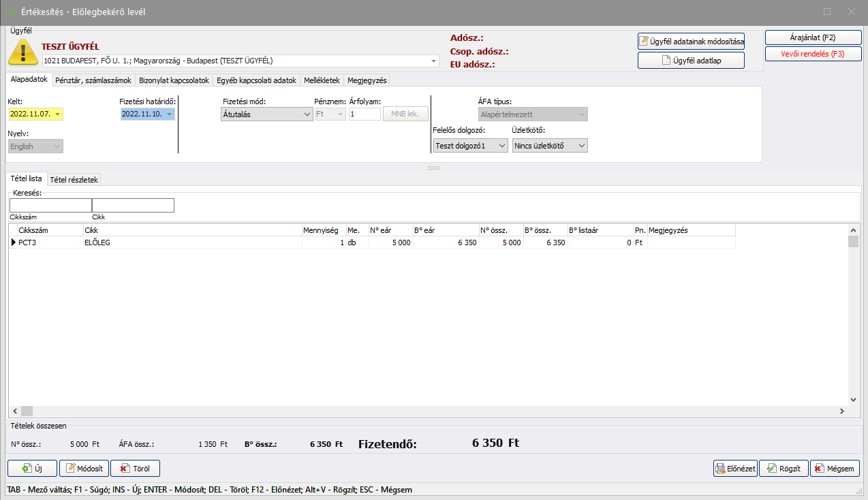This screenshot has height=500, width=868.
Task: Click the Új button with plus icon
Action: pos(32,469)
